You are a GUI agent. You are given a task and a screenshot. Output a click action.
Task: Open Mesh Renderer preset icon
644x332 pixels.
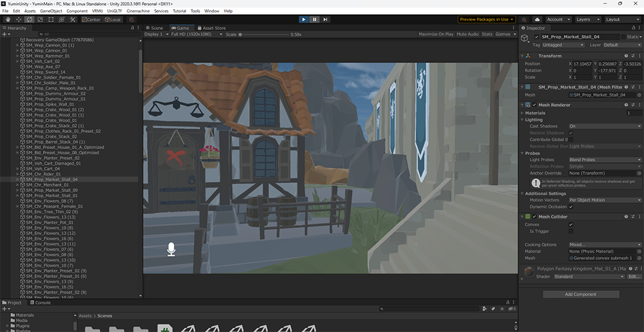tap(632, 105)
